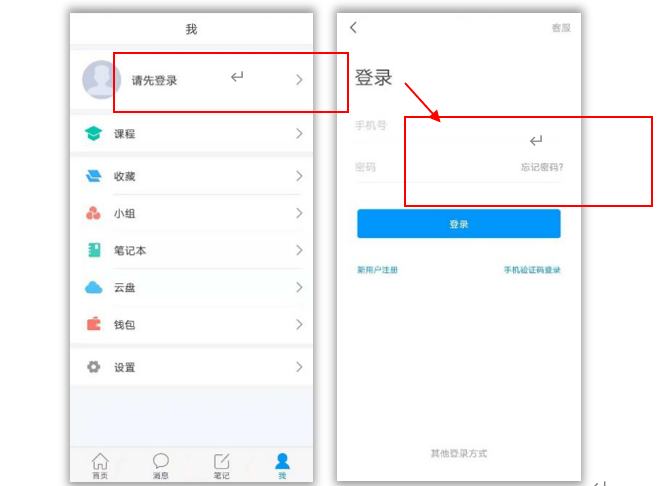Focus the 手机号 phone number field
This screenshot has height=486, width=661.
pyautogui.click(x=459, y=126)
